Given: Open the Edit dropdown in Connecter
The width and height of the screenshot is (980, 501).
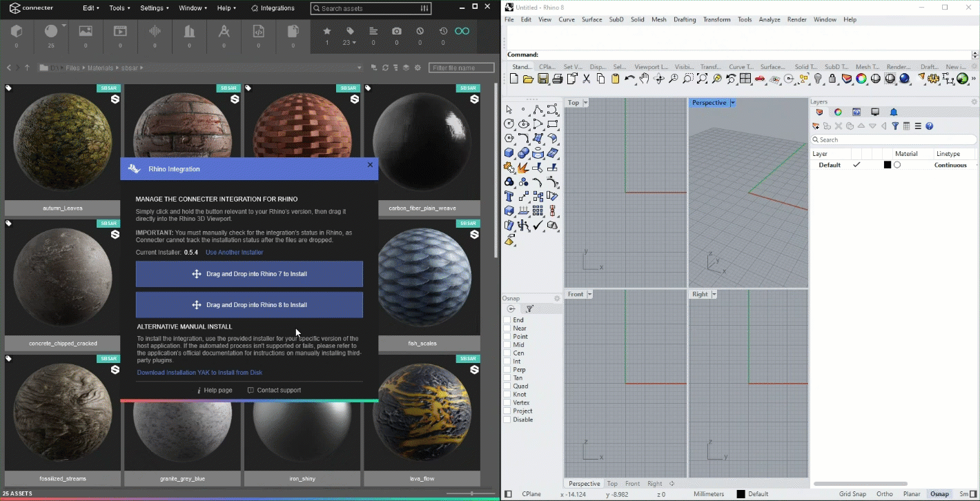Looking at the screenshot, I should (x=90, y=8).
